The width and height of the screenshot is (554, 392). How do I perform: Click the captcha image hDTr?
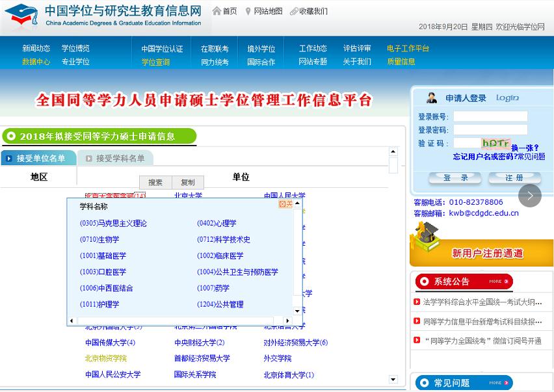point(495,144)
